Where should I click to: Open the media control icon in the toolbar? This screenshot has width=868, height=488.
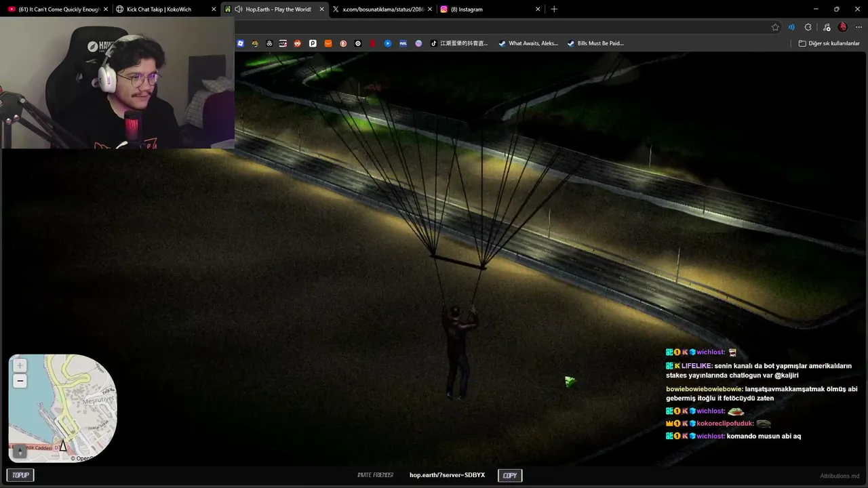(825, 27)
